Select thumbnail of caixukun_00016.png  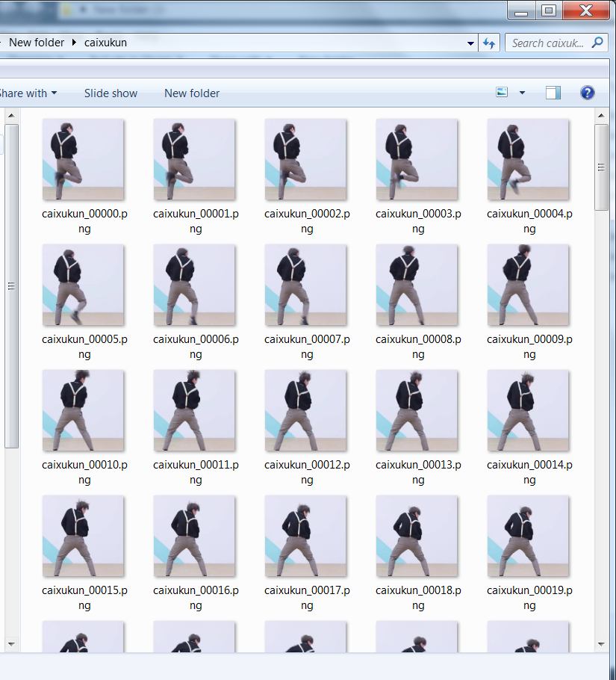194,536
